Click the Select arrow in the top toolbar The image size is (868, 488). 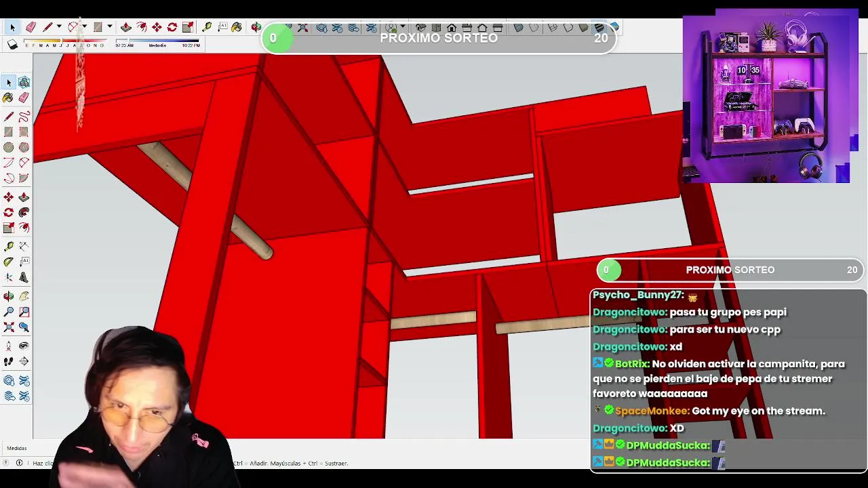(12, 27)
